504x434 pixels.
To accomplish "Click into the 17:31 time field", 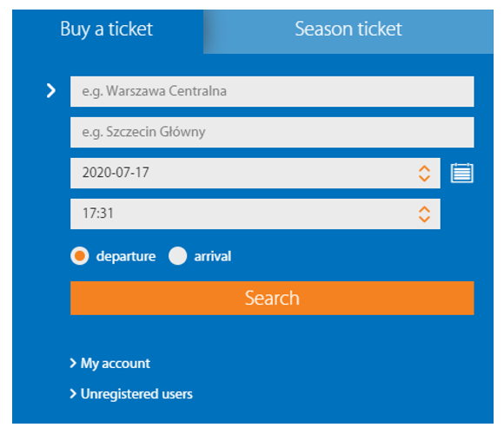I will pyautogui.click(x=255, y=214).
